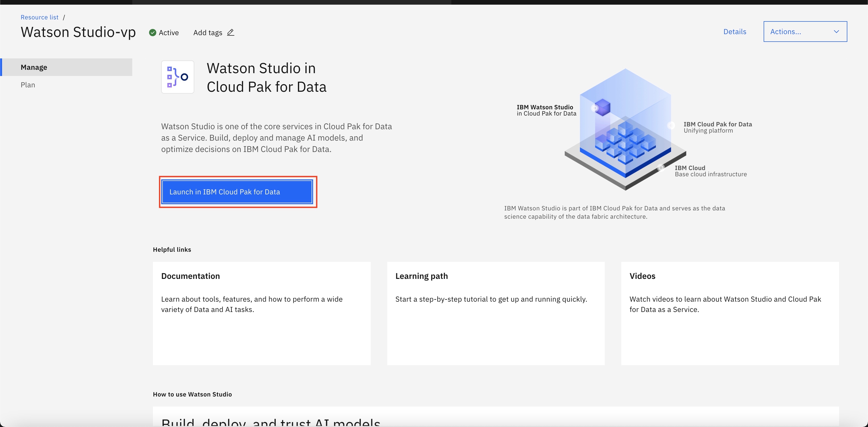868x427 pixels.
Task: Click the Add tags label
Action: pos(207,33)
